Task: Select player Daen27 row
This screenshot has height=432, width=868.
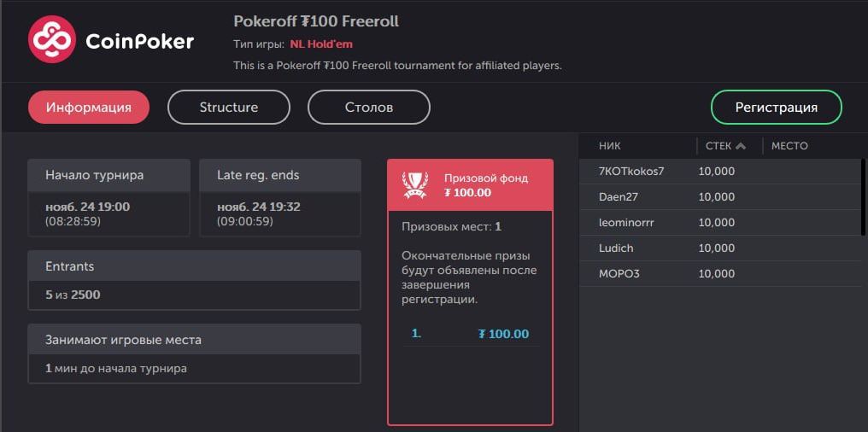Action: pyautogui.click(x=619, y=197)
